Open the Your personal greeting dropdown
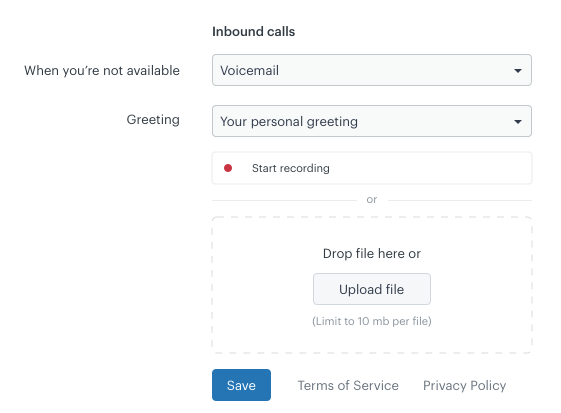Viewport: 561px width, 413px height. 372,121
